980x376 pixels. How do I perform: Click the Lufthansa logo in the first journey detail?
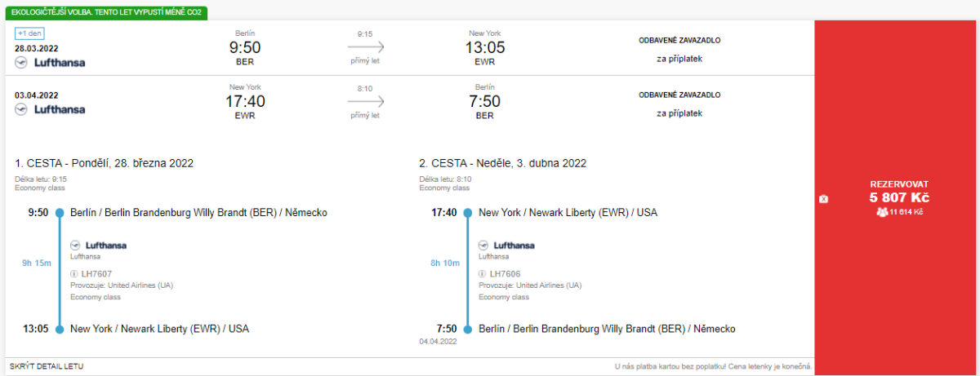coord(99,245)
